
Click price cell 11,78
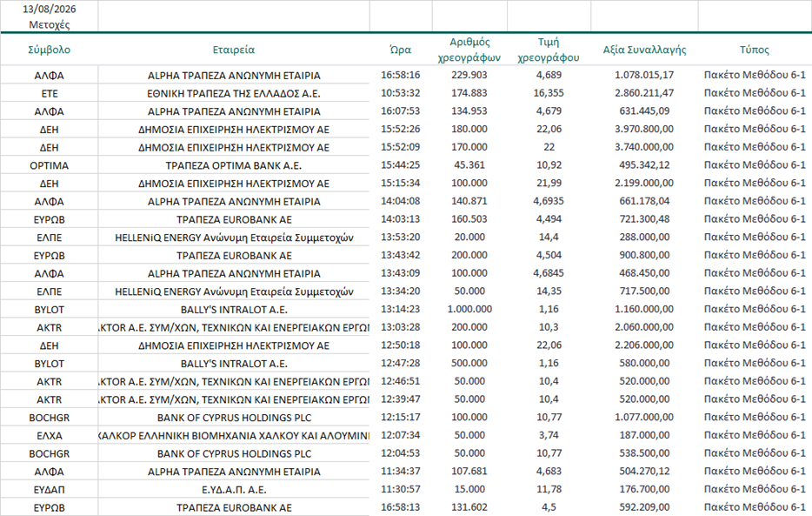pyautogui.click(x=549, y=489)
